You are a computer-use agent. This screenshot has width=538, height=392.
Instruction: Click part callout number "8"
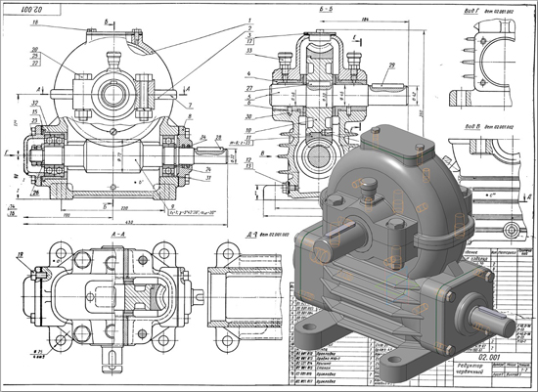click(190, 116)
